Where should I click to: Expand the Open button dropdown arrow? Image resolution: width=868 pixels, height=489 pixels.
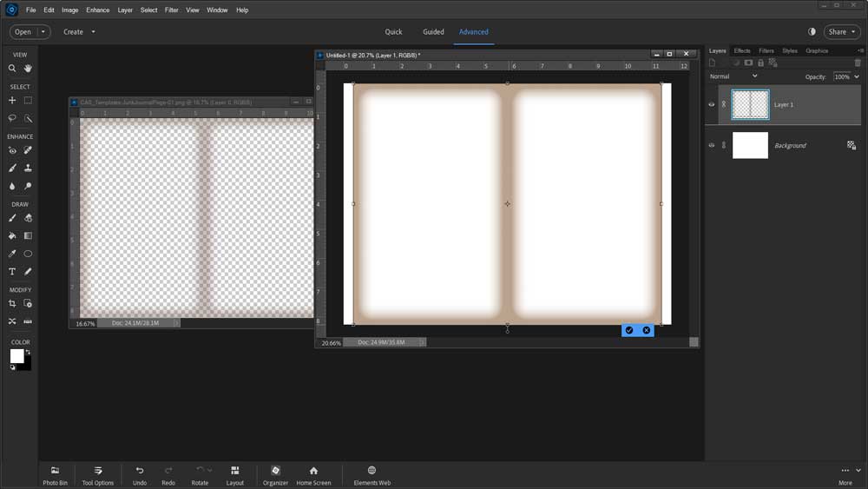click(43, 31)
